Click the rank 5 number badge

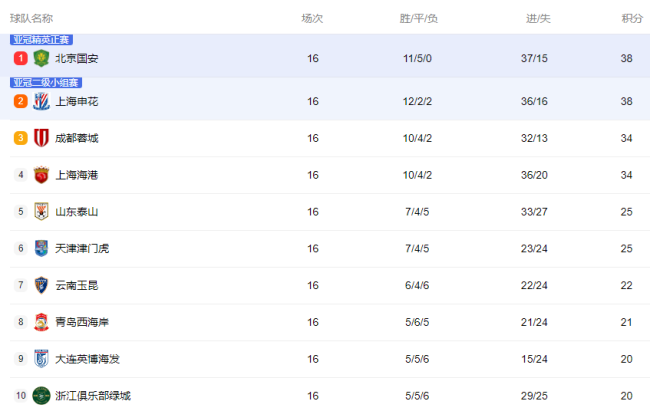[21, 212]
